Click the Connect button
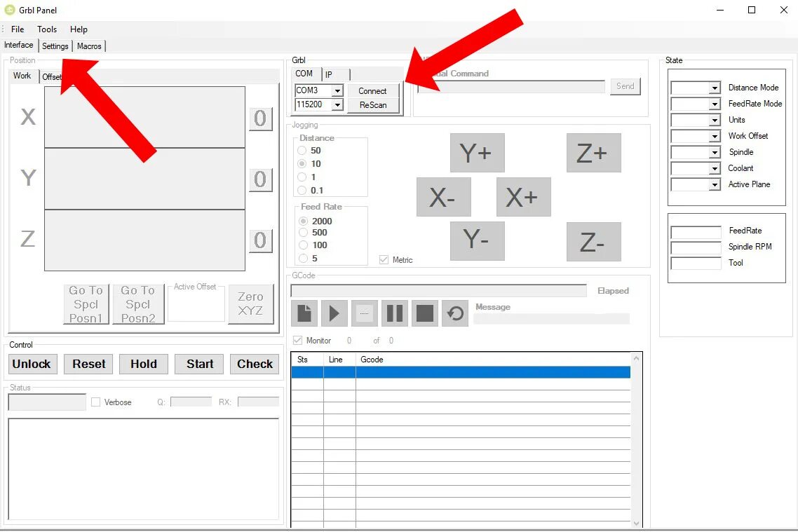Screen dimensions: 798x532 (x=372, y=91)
